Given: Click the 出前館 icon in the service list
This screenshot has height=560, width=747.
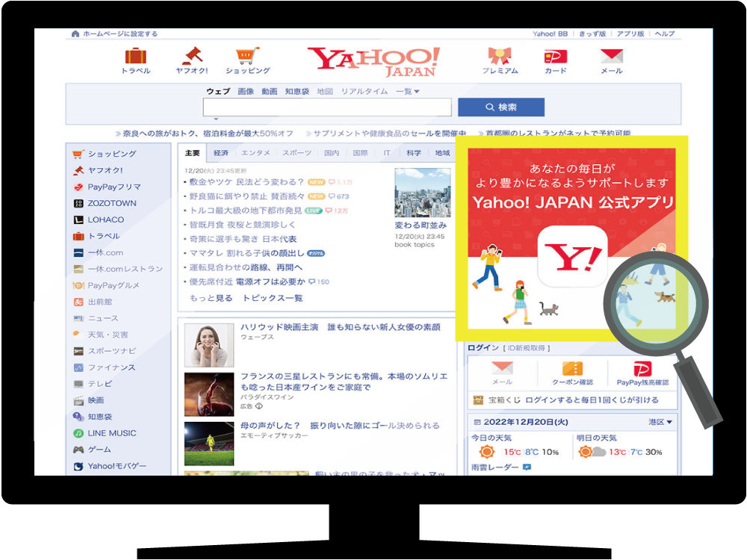Looking at the screenshot, I should tap(78, 302).
